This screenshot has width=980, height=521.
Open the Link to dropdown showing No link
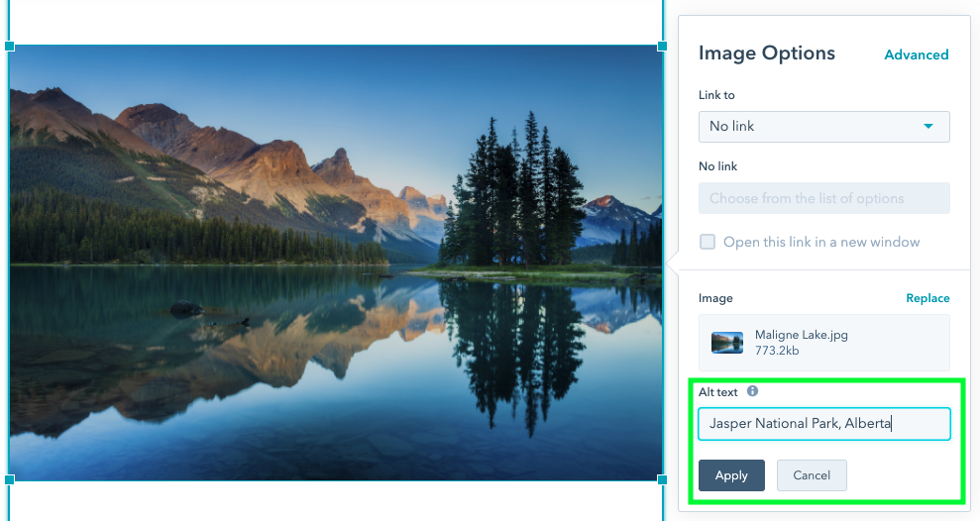point(822,127)
